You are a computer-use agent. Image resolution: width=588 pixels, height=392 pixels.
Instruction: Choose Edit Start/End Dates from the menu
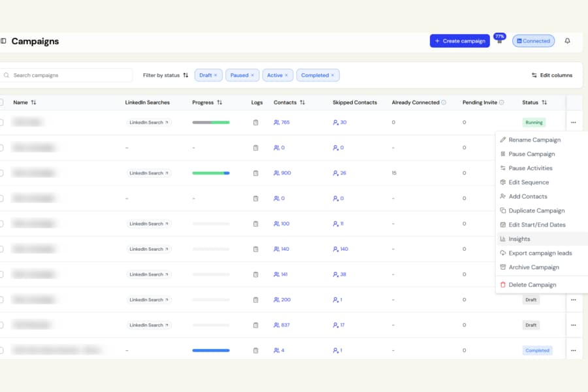point(542,225)
